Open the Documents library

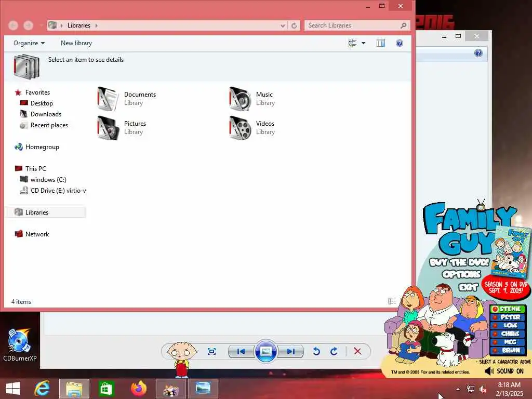[x=127, y=99]
